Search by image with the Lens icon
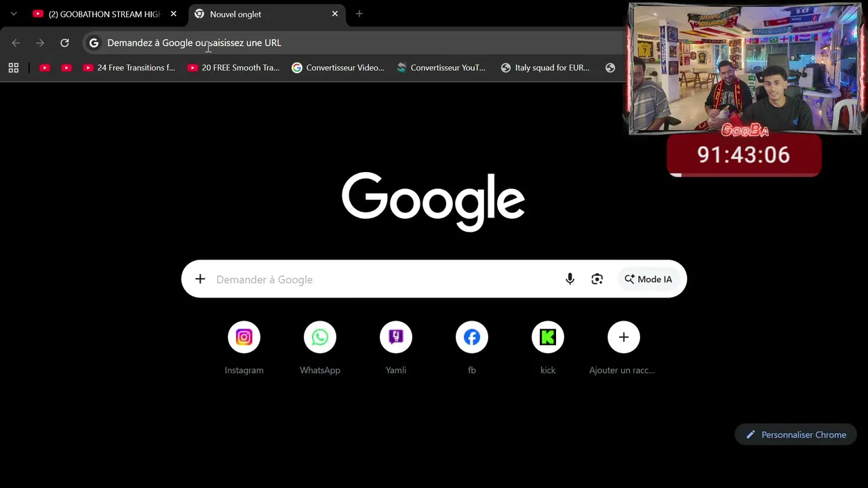The width and height of the screenshot is (868, 488). (597, 279)
